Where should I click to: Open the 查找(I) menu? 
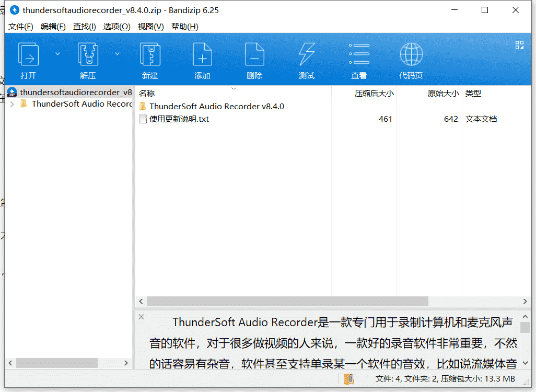85,27
